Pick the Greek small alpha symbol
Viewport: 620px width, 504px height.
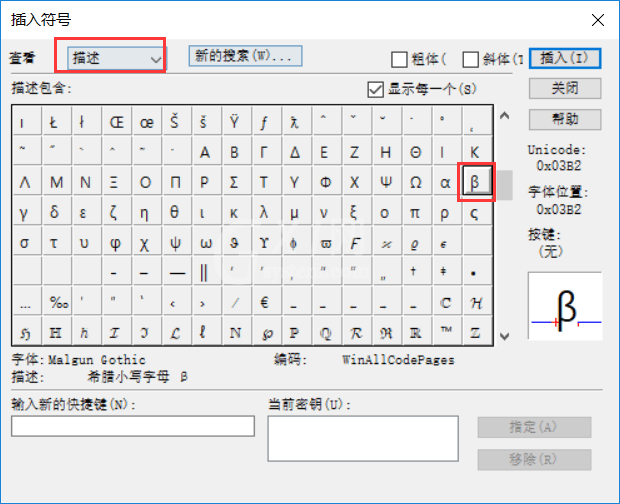(x=445, y=182)
